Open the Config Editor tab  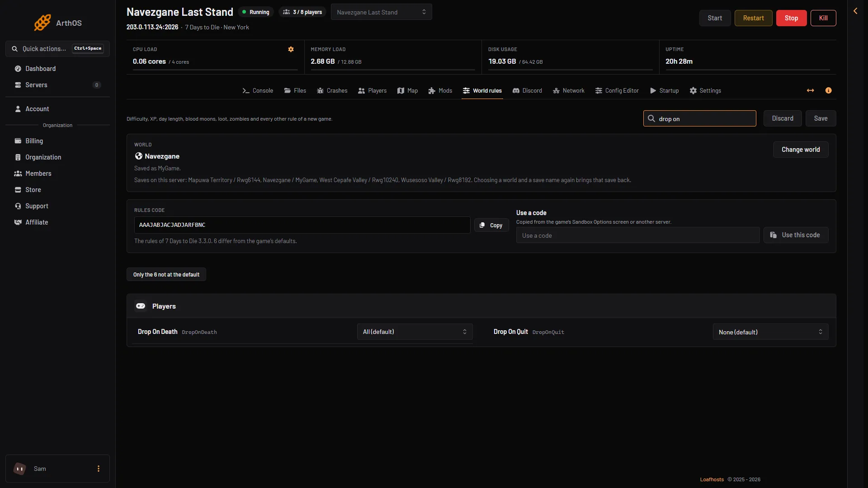617,90
